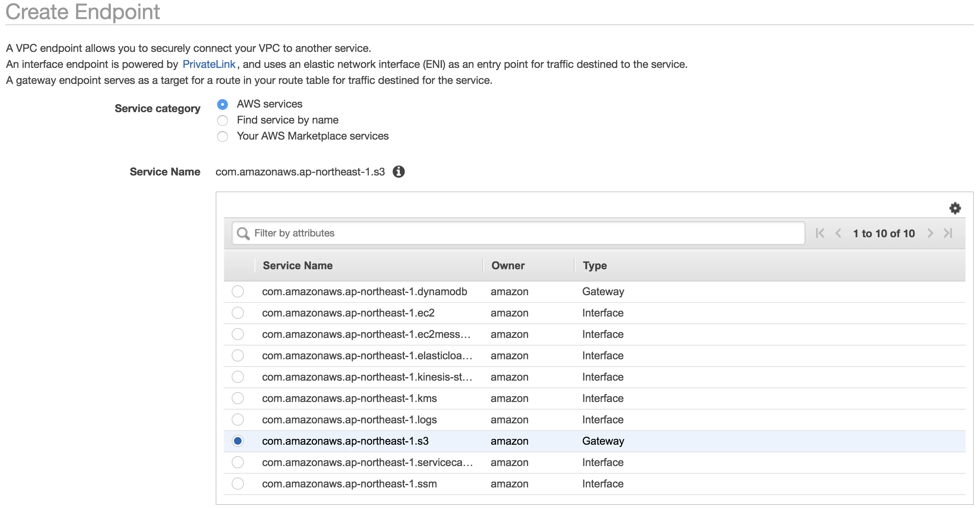Screen dimensions: 980x508
Task: Select the ec2mess… service radio
Action: pos(238,334)
